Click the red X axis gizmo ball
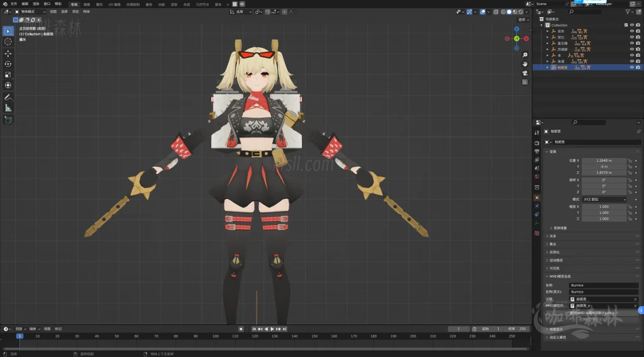This screenshot has width=644, height=357. tap(526, 38)
